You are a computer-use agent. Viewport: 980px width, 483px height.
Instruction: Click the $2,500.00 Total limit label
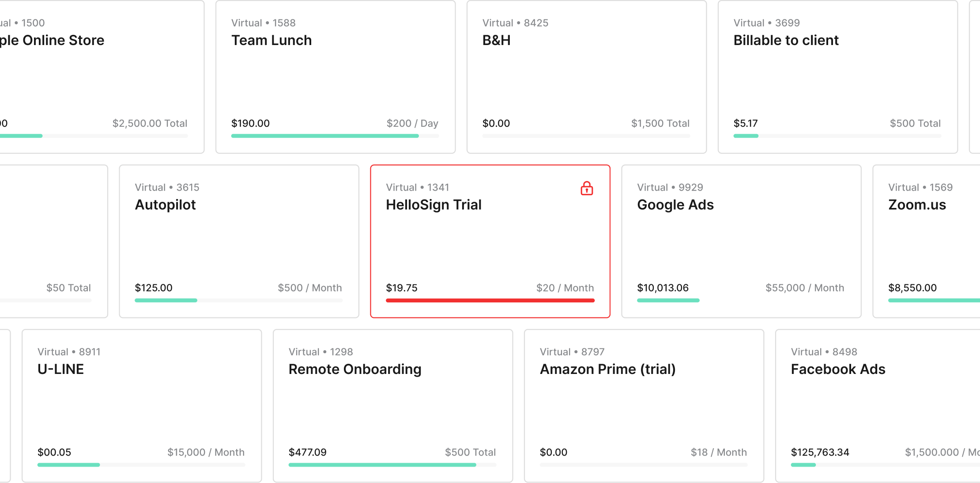pos(150,124)
